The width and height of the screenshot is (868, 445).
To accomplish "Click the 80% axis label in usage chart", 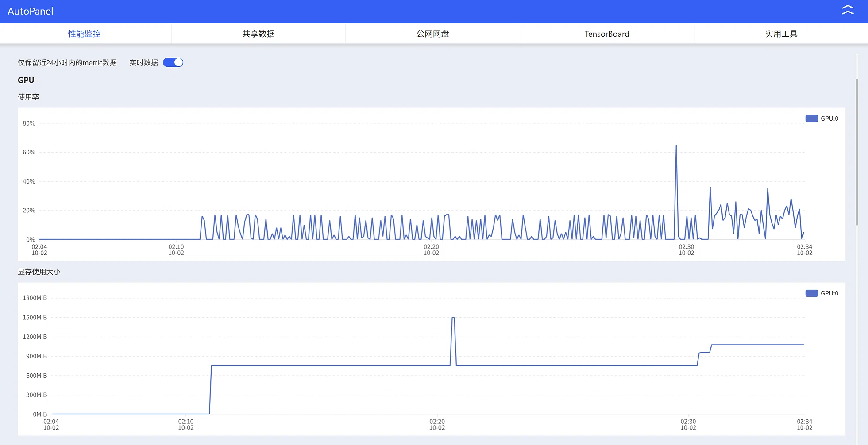I will 29,123.
